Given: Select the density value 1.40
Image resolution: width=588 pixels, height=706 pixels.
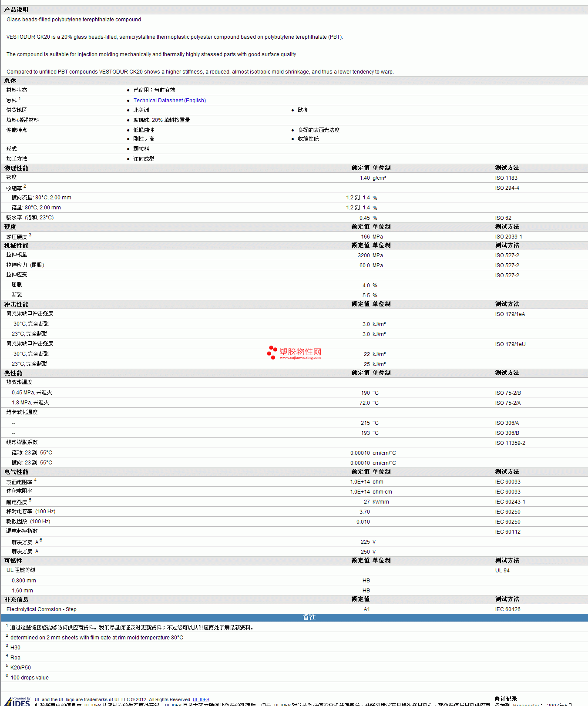Looking at the screenshot, I should pos(365,178).
